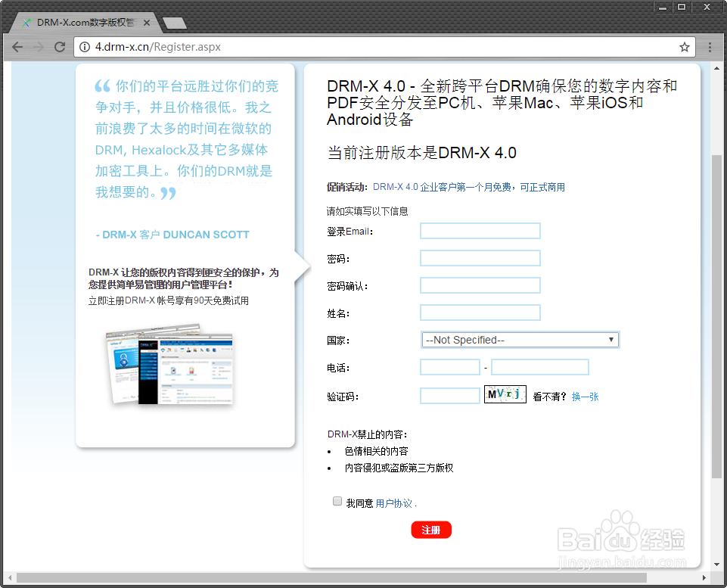Click the site info icon in address bar
This screenshot has width=727, height=588.
(x=85, y=47)
